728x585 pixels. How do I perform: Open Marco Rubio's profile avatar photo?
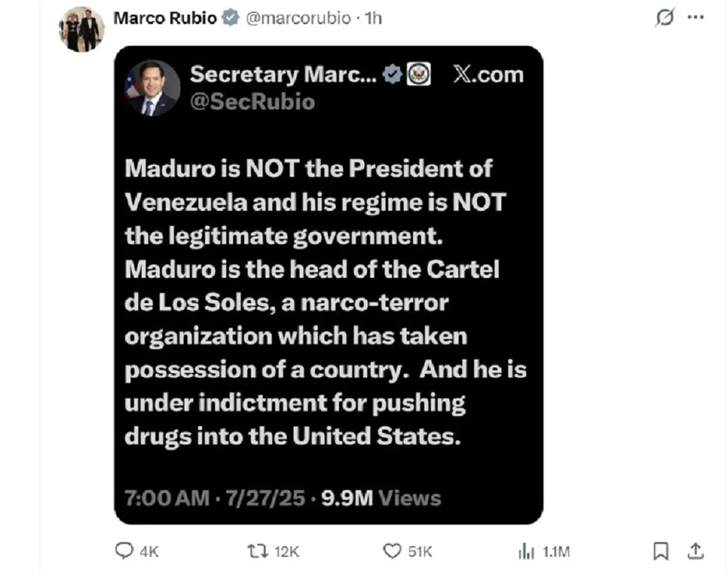[x=82, y=29]
